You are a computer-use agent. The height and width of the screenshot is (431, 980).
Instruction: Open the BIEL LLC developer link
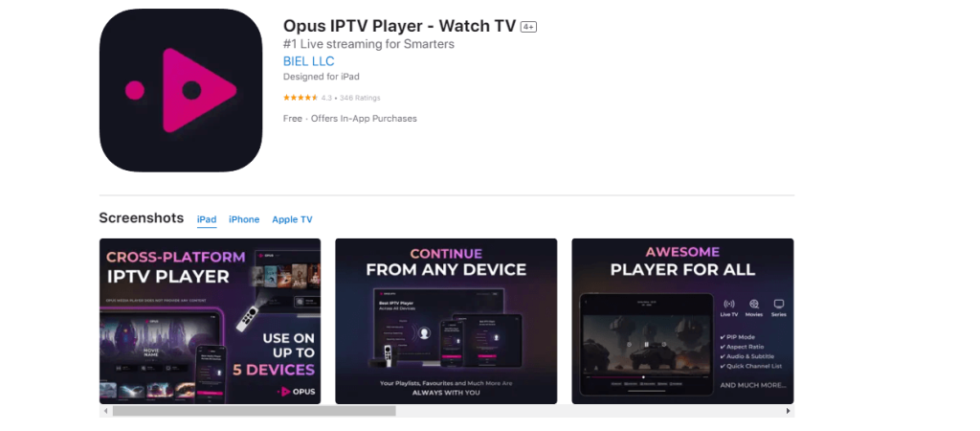point(309,61)
